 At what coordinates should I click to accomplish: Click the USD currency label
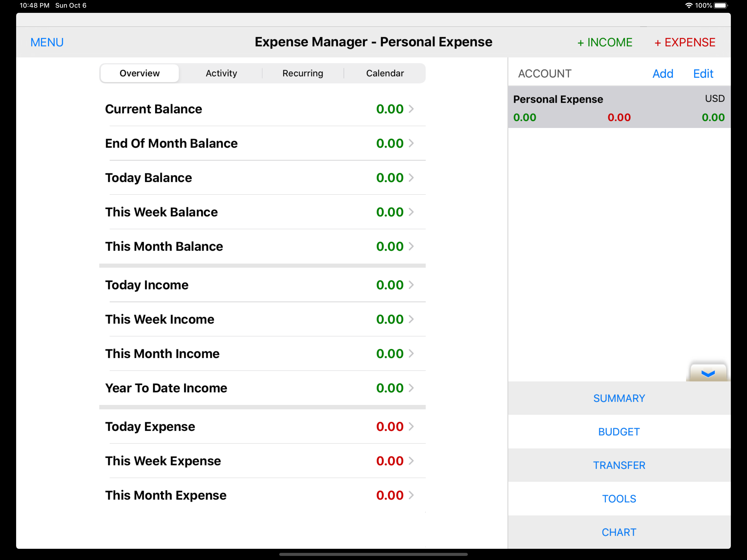click(714, 98)
